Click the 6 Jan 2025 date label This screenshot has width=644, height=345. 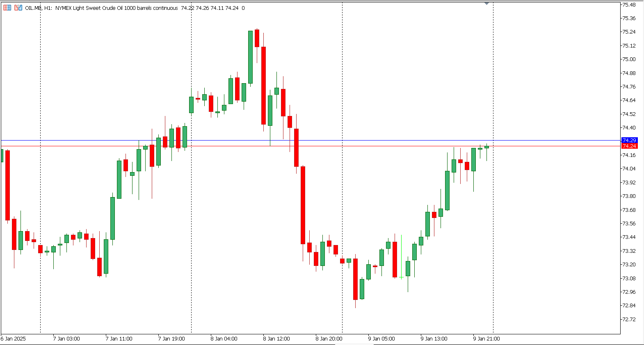[x=13, y=338]
